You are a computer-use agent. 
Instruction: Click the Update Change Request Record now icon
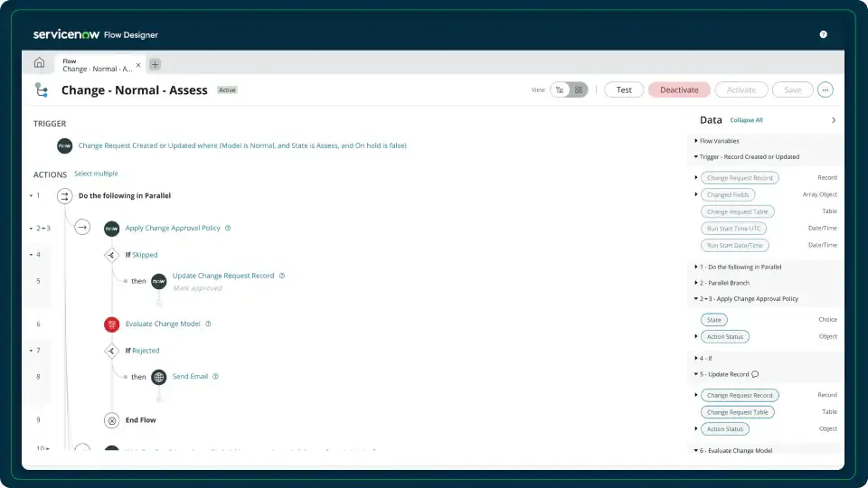tap(159, 281)
